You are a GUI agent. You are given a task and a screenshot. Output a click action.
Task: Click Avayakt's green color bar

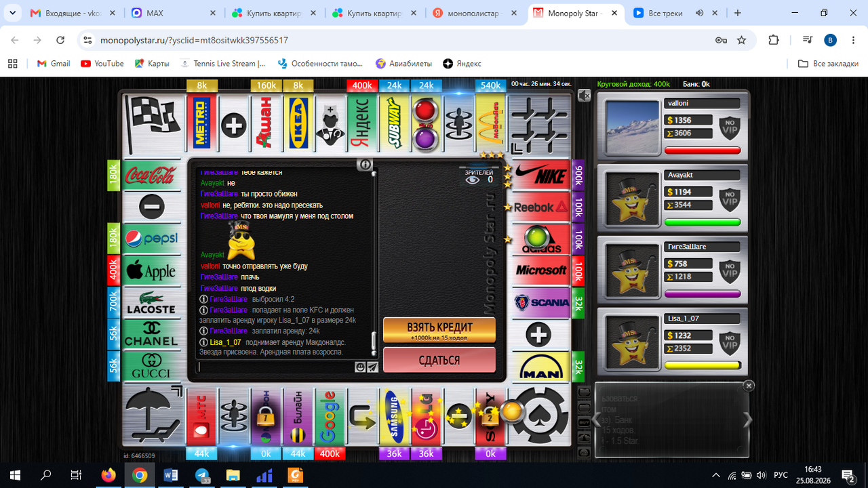[703, 222]
